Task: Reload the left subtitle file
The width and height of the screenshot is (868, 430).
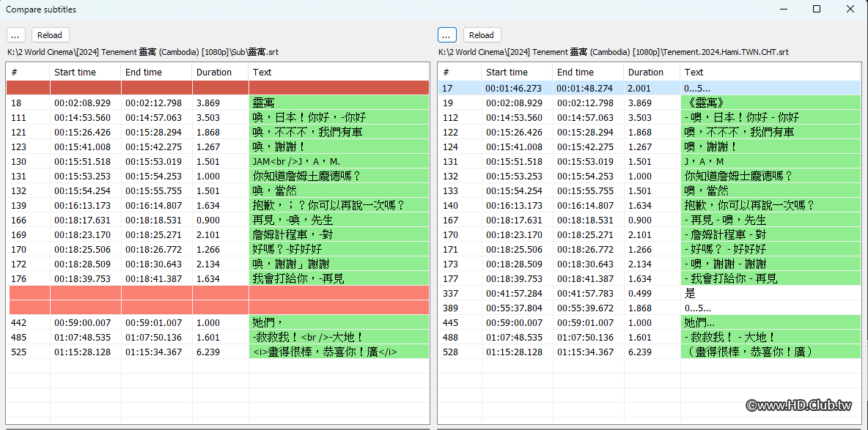Action: [50, 35]
